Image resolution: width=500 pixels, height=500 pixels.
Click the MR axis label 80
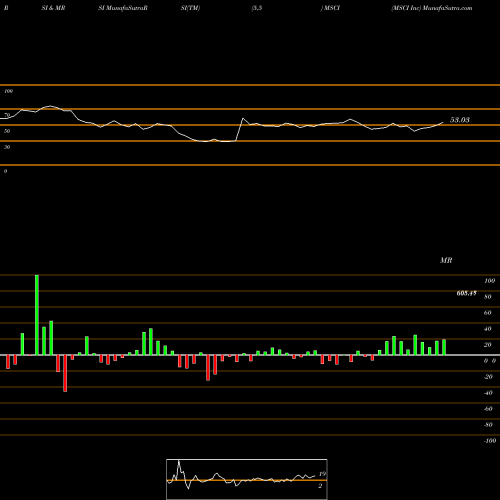pyautogui.click(x=488, y=297)
